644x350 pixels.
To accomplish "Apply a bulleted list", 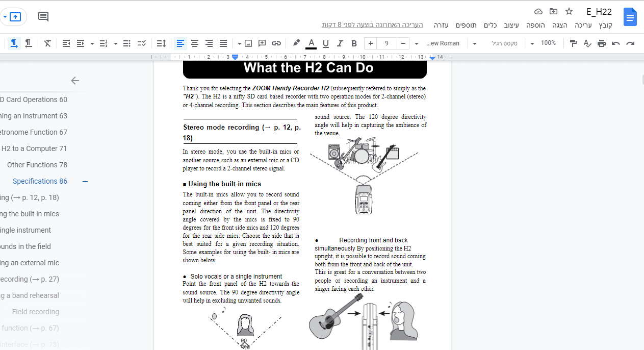I will (x=127, y=43).
